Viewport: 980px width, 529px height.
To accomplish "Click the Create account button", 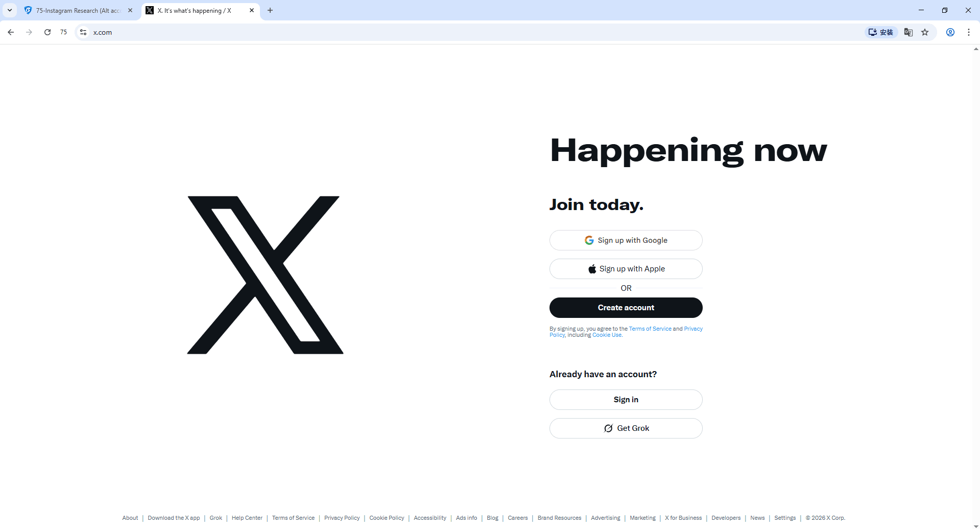I will point(626,308).
